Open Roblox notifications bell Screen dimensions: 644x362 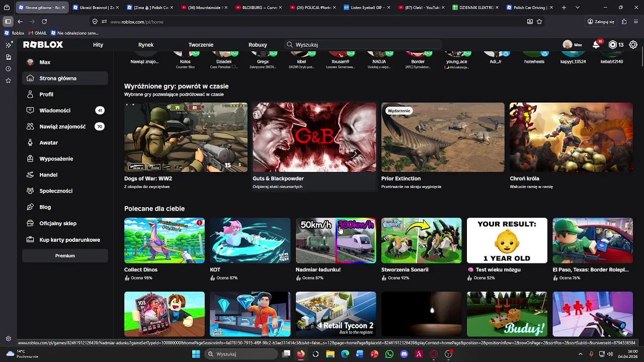pos(596,45)
